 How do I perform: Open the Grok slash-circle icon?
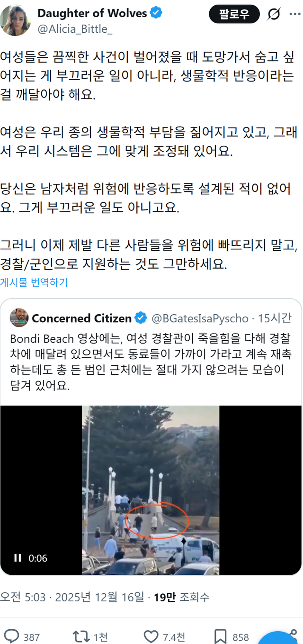pos(274,15)
